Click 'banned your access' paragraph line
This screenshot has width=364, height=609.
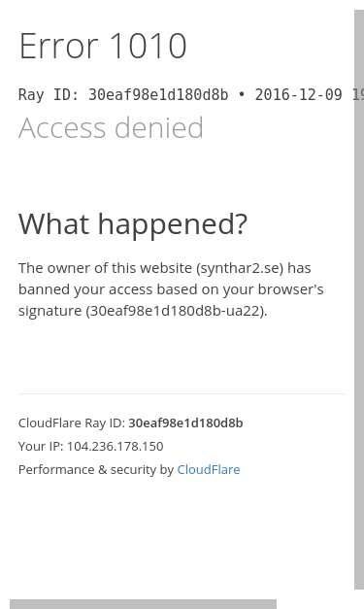tap(171, 289)
